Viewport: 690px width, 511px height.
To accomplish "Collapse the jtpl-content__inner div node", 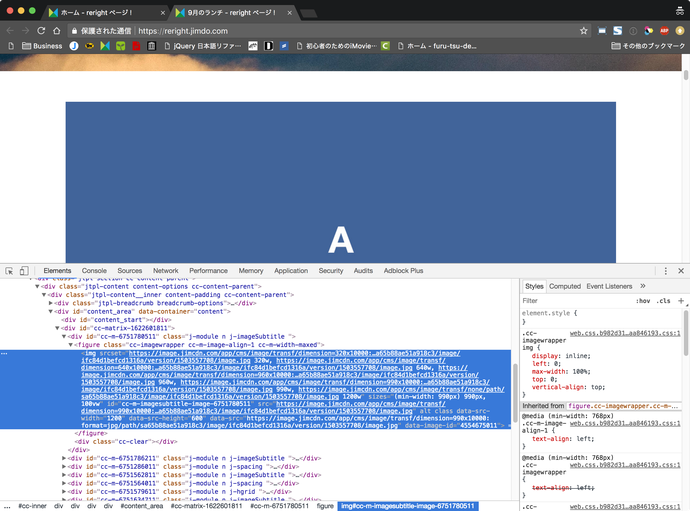I will coord(44,295).
